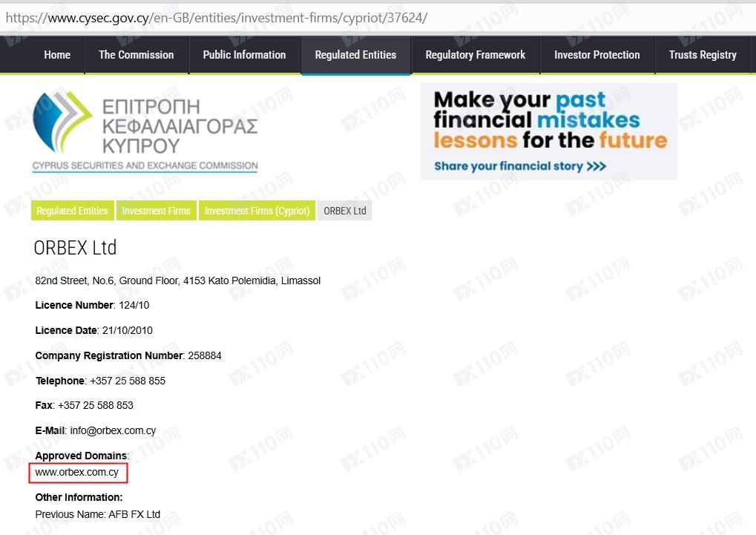The image size is (756, 535).
Task: Click the ORBEX Ltd page heading
Action: (x=75, y=248)
